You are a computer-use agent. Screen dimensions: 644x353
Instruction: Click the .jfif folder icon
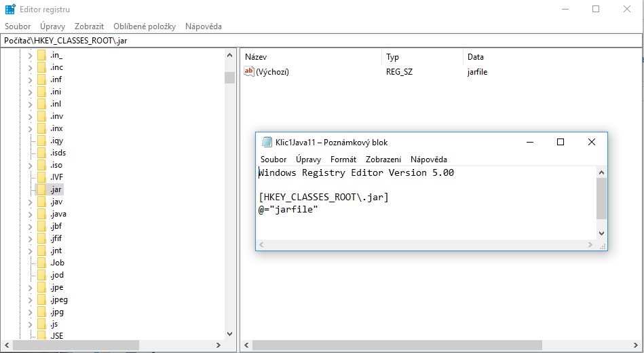[41, 238]
